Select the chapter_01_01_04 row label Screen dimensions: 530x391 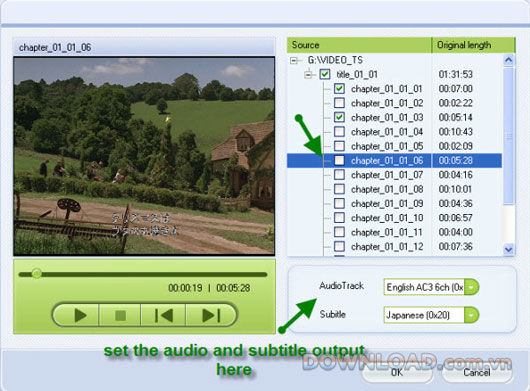(x=387, y=132)
